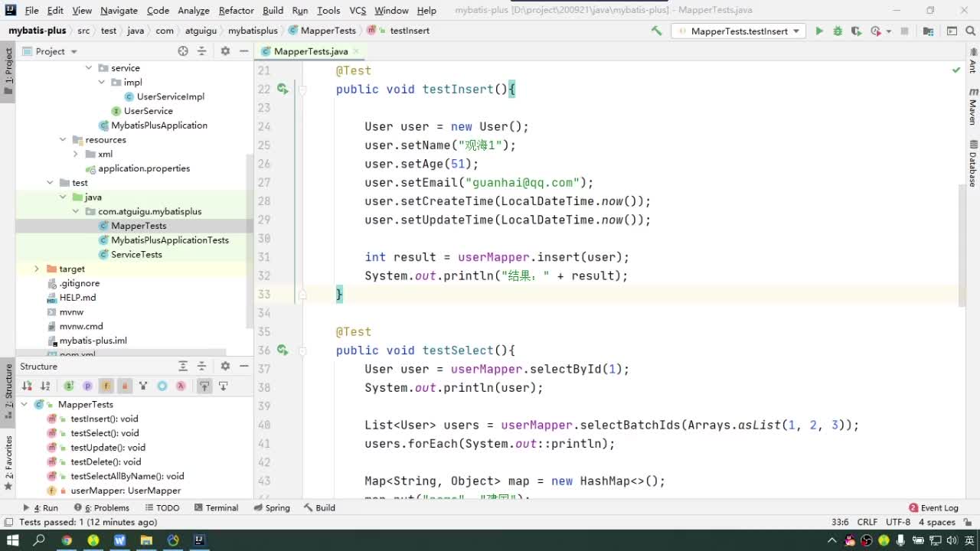This screenshot has height=551, width=980.
Task: Open the Maven tool window
Action: [973, 107]
